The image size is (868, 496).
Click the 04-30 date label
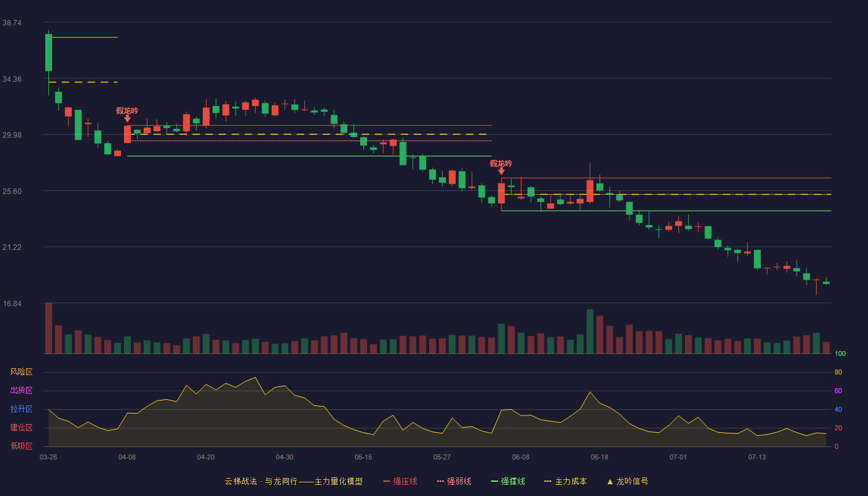(285, 457)
